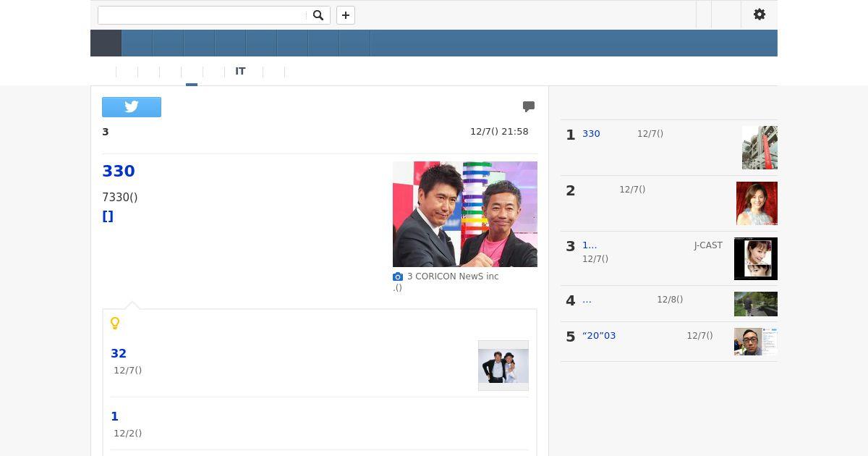The width and height of the screenshot is (868, 456).
Task: Open the headline link "330"
Action: tap(119, 171)
